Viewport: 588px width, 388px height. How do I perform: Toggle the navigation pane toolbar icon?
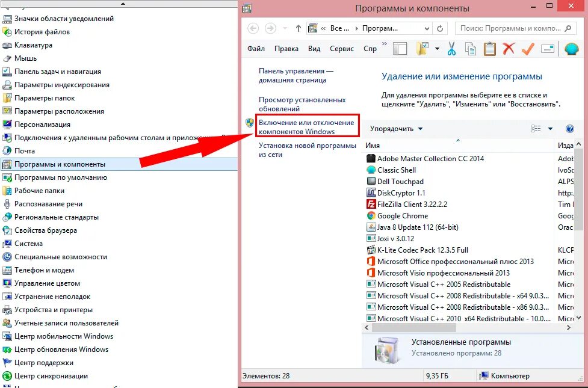[x=400, y=49]
